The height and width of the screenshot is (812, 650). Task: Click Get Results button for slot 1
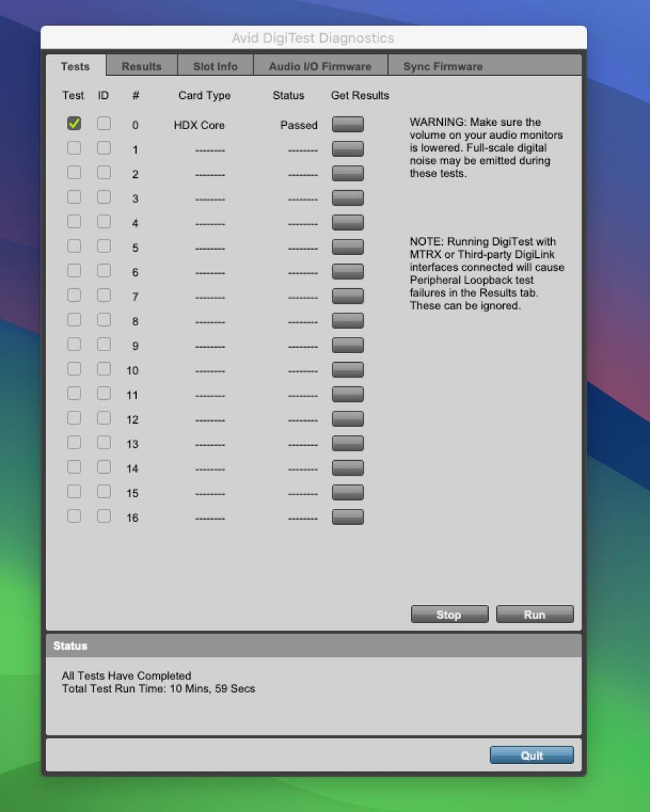coord(347,149)
